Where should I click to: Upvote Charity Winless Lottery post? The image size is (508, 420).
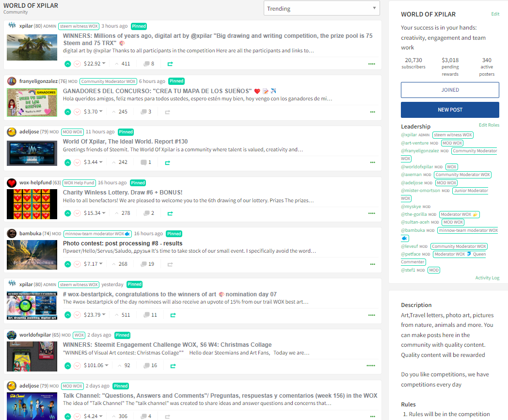(x=67, y=213)
